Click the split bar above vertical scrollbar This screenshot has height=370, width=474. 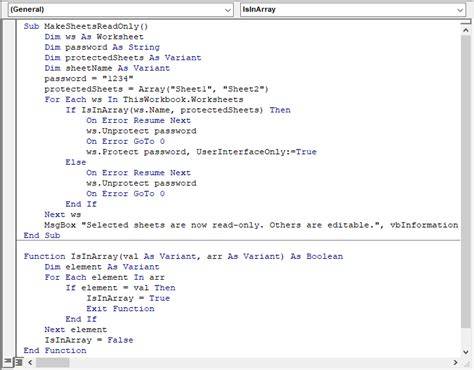[x=465, y=23]
